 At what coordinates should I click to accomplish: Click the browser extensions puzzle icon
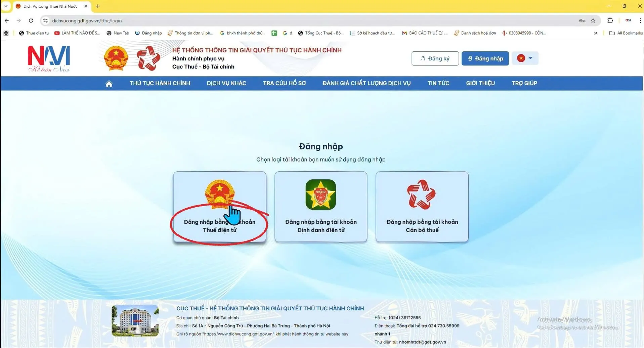tap(610, 20)
